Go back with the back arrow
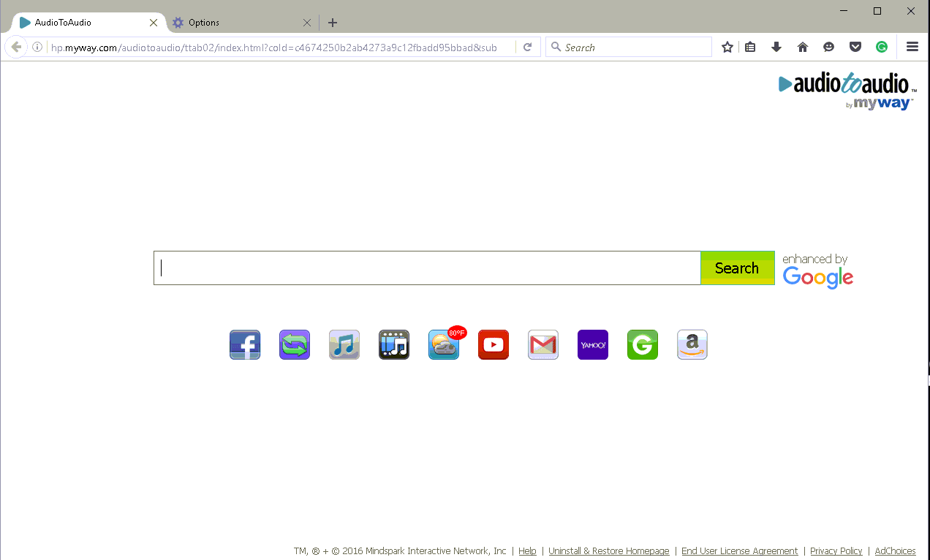 (16, 48)
